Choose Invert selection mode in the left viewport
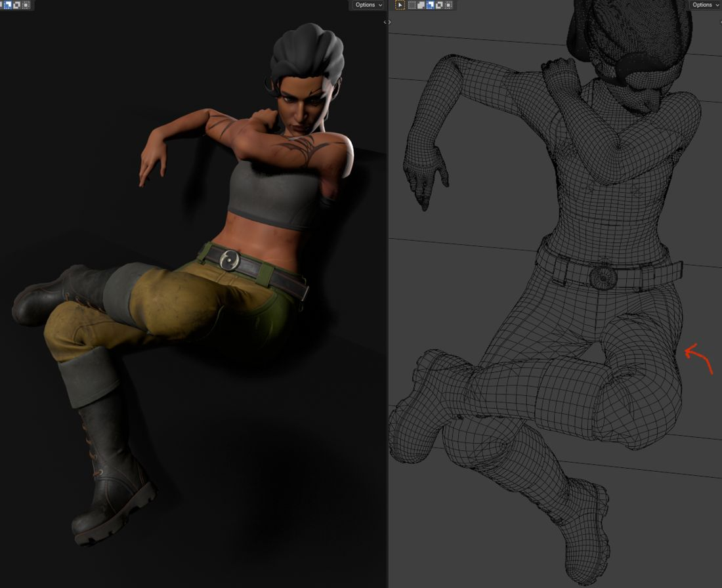Image resolution: width=722 pixels, height=588 pixels. (16, 5)
